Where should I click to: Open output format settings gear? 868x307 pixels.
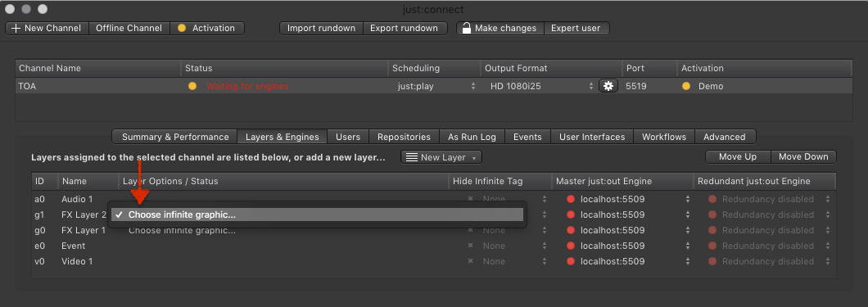click(x=608, y=86)
